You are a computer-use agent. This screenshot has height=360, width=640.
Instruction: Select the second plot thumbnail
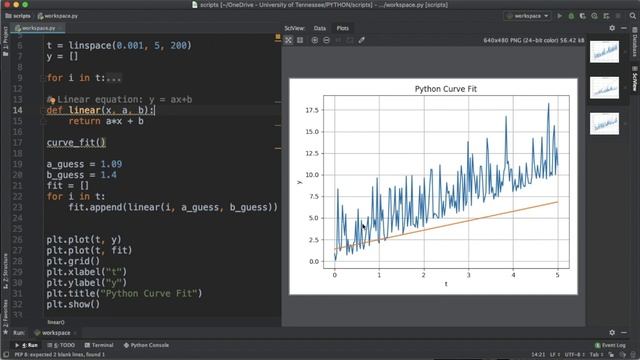pyautogui.click(x=604, y=88)
